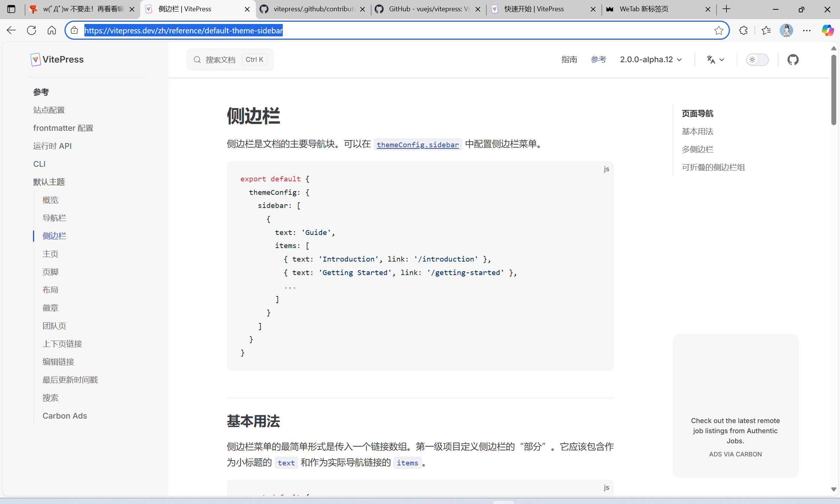Click the browser home icon
This screenshot has width=840, height=504.
coord(52,30)
